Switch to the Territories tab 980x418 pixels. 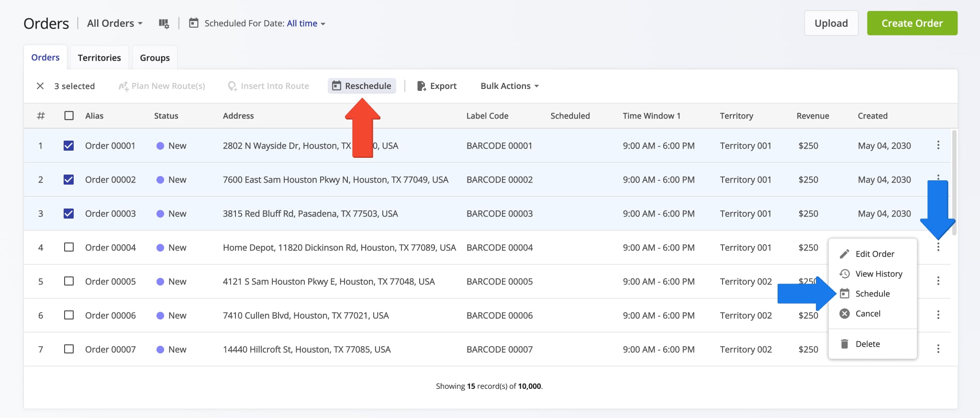click(99, 58)
